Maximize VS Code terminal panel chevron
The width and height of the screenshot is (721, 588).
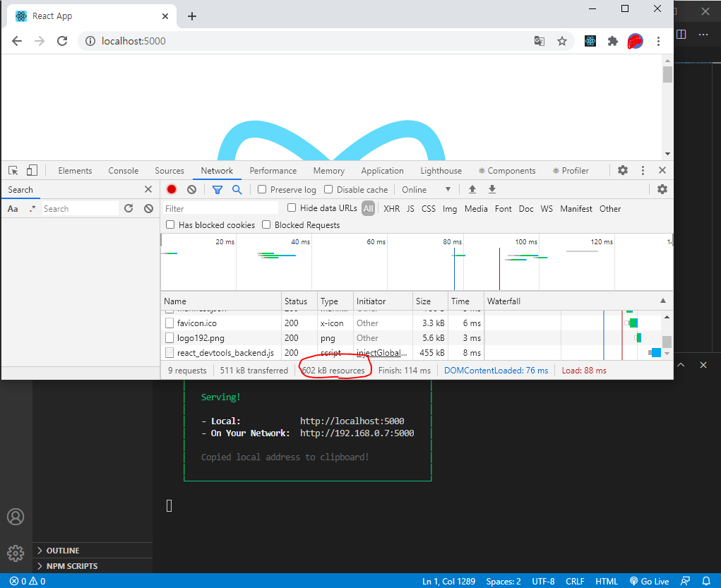click(681, 365)
